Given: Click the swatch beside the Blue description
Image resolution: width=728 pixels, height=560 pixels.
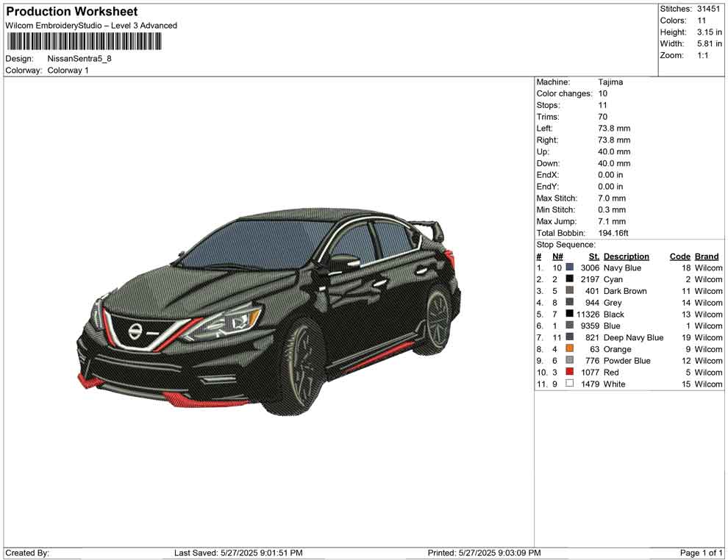Looking at the screenshot, I should [x=570, y=326].
